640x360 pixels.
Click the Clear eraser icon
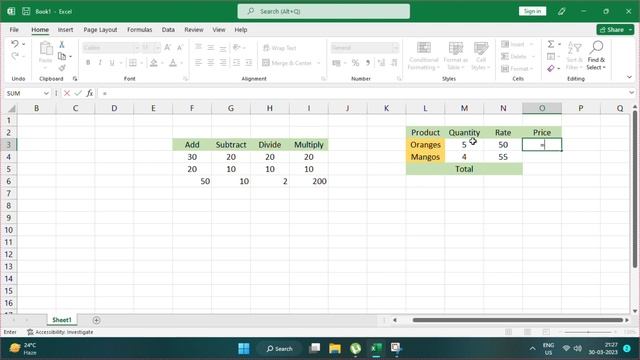(x=551, y=68)
